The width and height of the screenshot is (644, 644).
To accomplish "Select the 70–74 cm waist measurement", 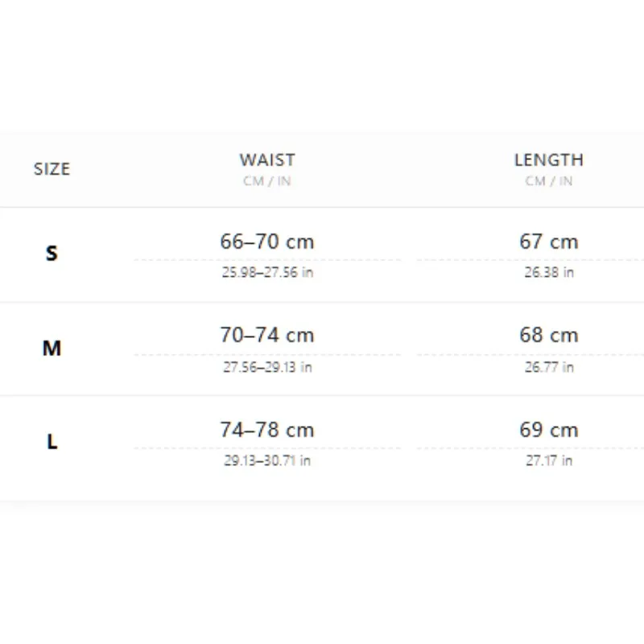I will pyautogui.click(x=267, y=335).
